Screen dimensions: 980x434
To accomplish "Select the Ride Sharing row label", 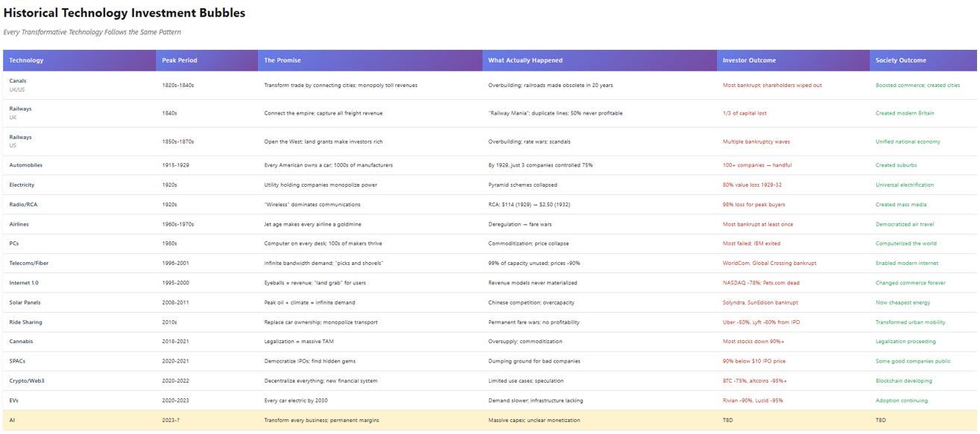I will tap(25, 322).
